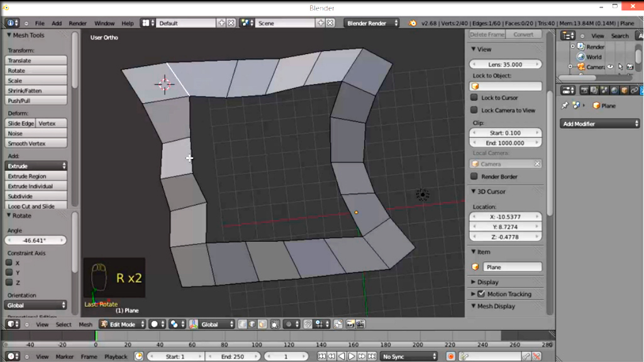Open the Blender Render engine dropdown
Screen dimensions: 644x362
click(x=371, y=22)
